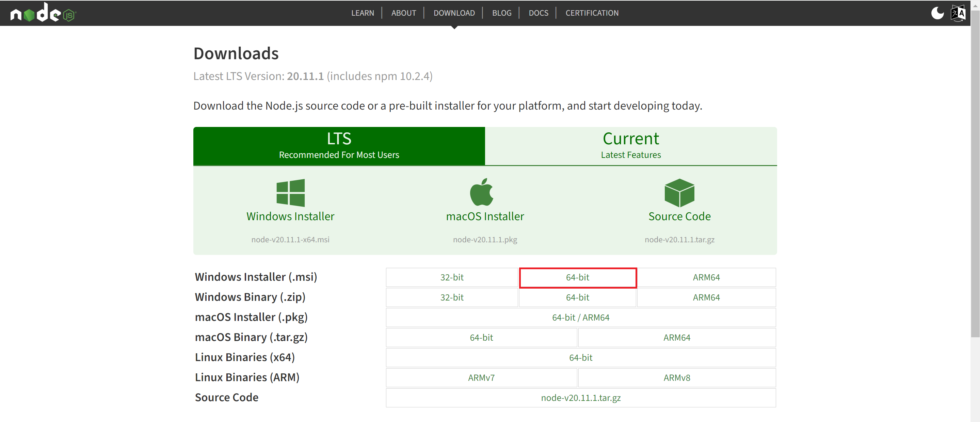Click the Windows logo installer icon
The width and height of the screenshot is (980, 422).
[290, 193]
